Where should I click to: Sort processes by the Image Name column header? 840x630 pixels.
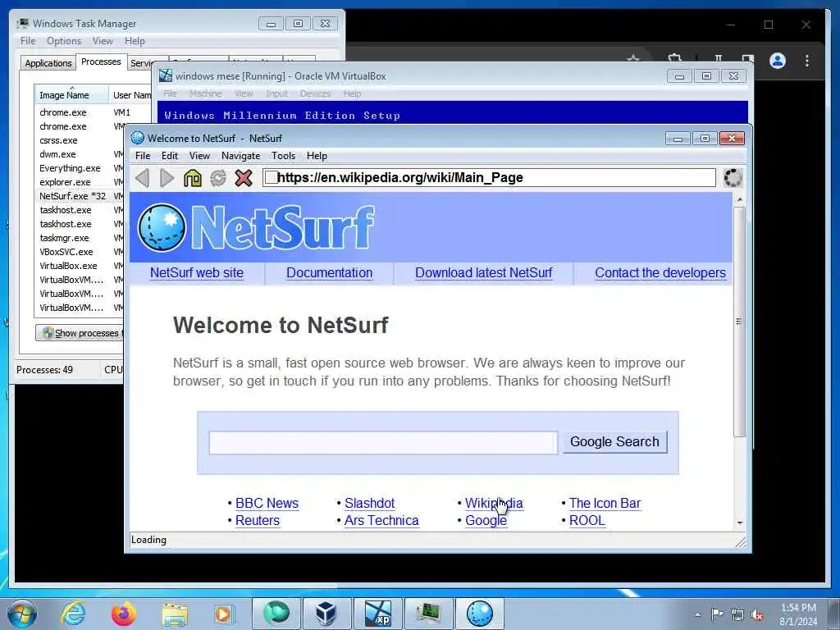click(71, 95)
